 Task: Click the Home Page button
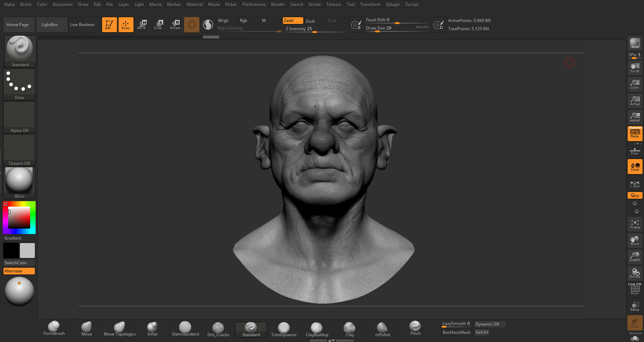[x=19, y=25]
